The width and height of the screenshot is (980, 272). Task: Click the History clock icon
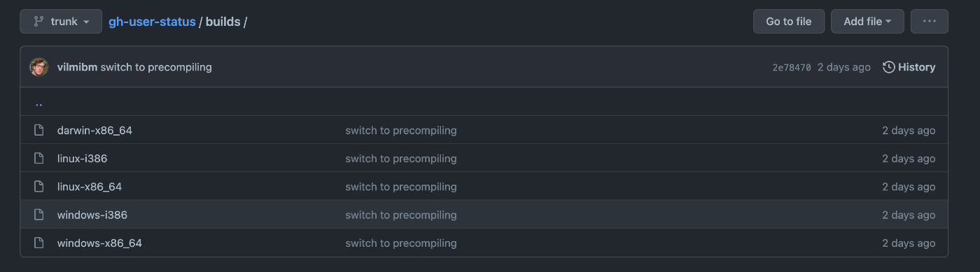tap(889, 67)
